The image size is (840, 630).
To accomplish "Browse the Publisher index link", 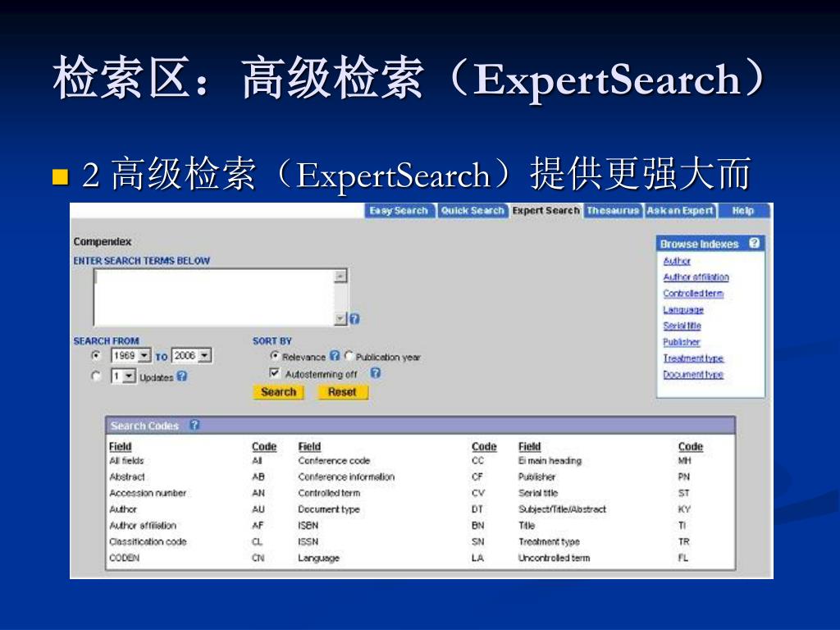I will click(x=682, y=342).
